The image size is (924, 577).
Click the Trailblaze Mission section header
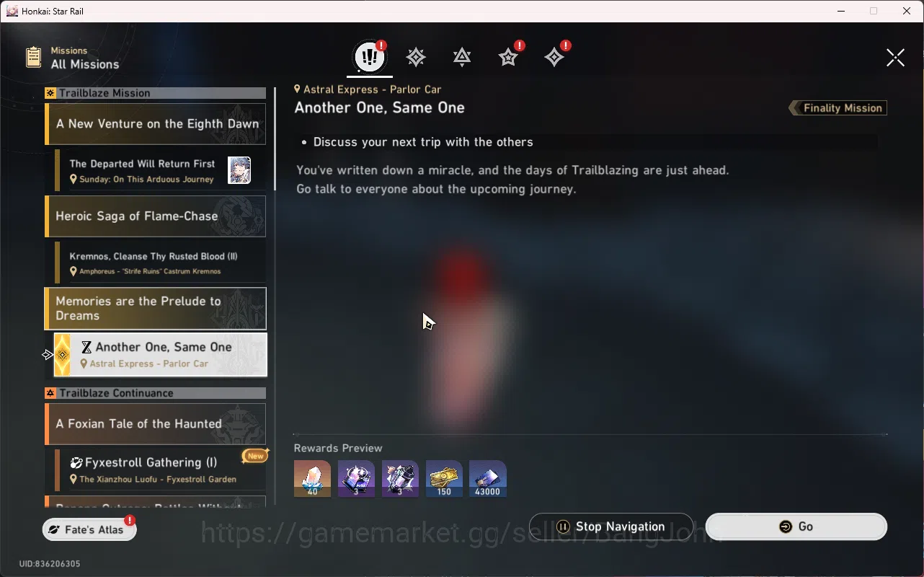(156, 93)
